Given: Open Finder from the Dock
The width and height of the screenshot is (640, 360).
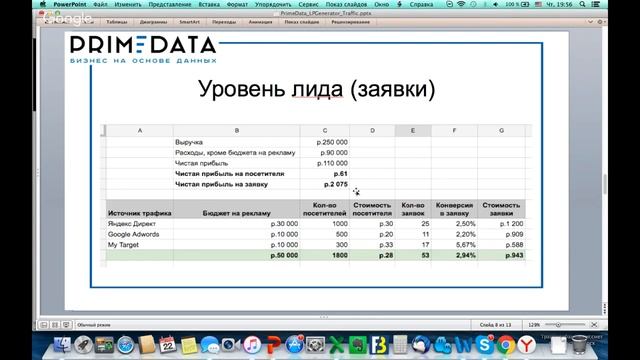Looking at the screenshot, I should pyautogui.click(x=62, y=345).
